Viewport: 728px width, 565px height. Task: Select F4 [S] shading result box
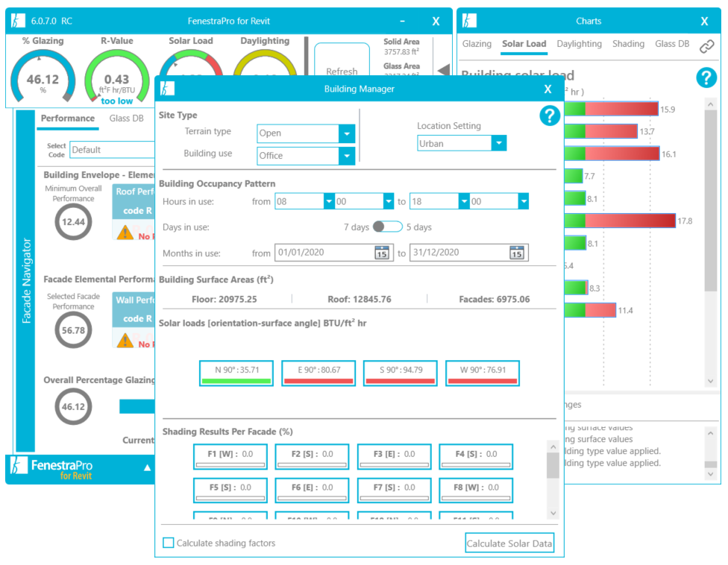tap(476, 457)
